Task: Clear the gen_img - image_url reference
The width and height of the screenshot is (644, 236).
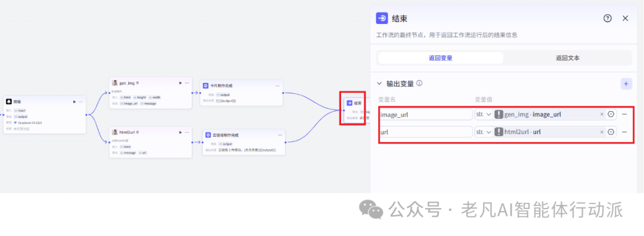Action: (x=602, y=114)
